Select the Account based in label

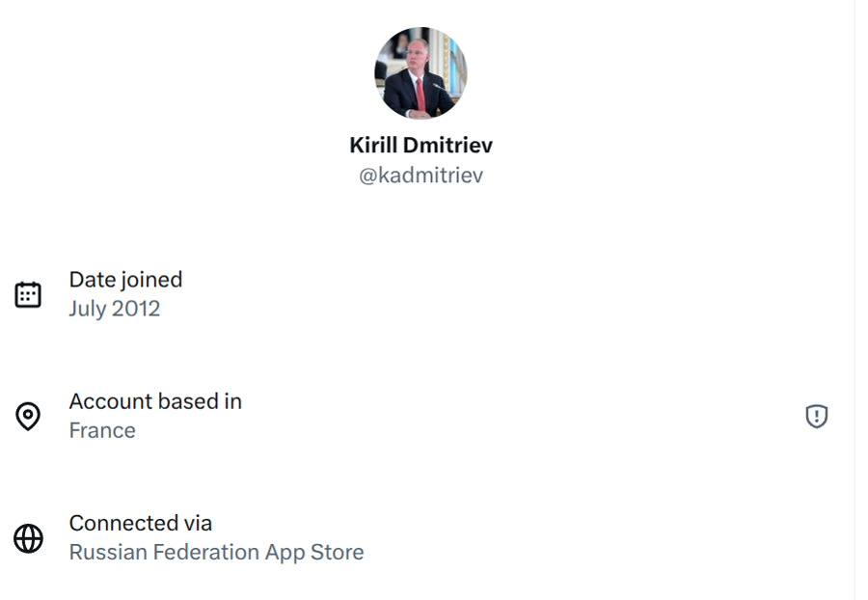pyautogui.click(x=155, y=401)
